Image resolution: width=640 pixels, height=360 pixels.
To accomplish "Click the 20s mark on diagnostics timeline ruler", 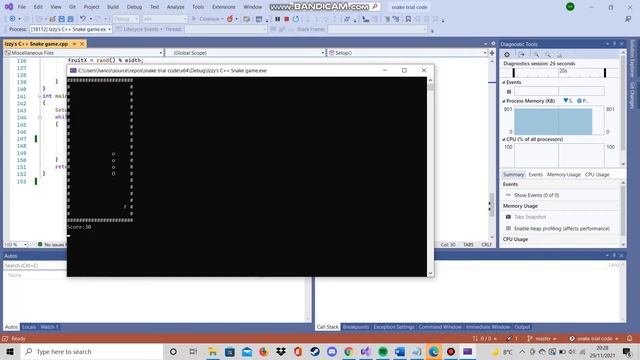I will (x=563, y=71).
